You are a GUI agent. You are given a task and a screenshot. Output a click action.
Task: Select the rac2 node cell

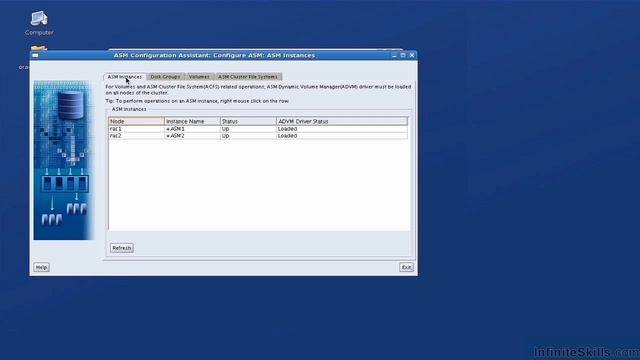pyautogui.click(x=136, y=136)
